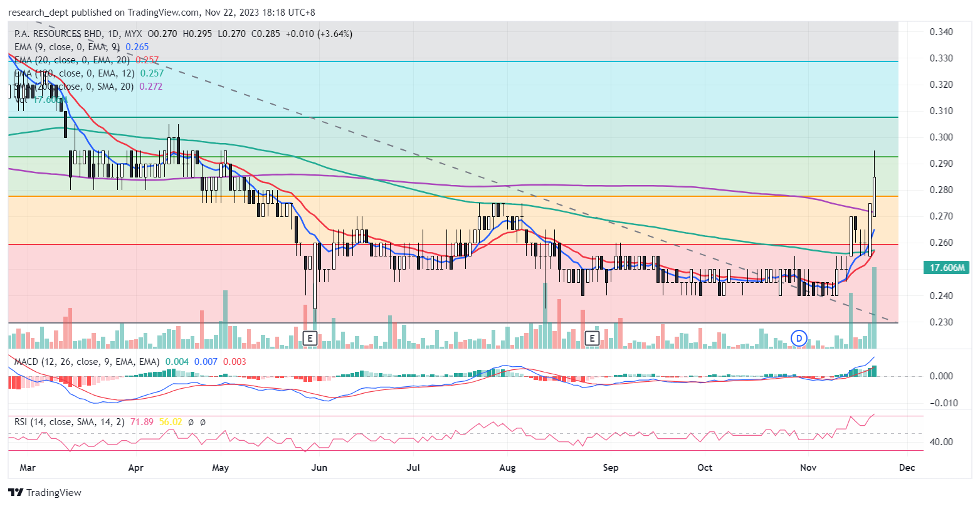Screen dimensions: 980x506
Task: Click the Dec label on time axis
Action: tap(907, 468)
